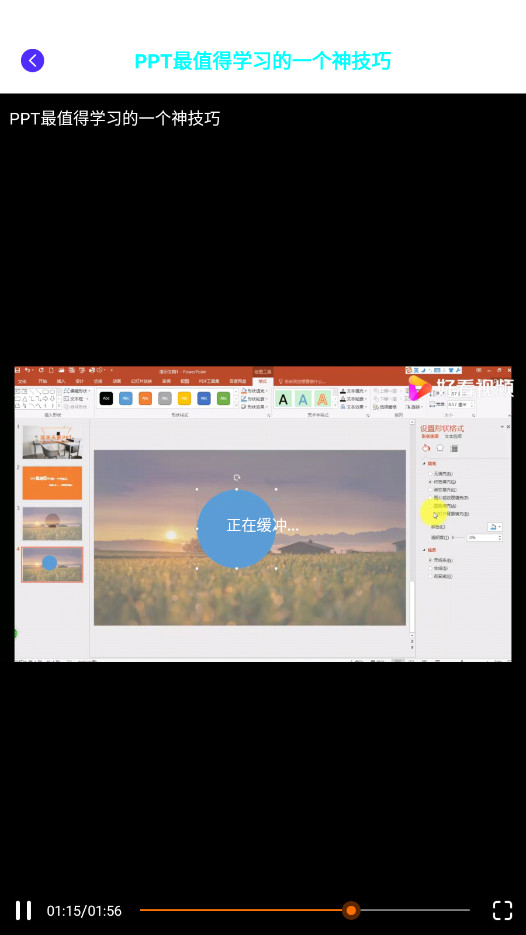Collapse the 线条 line section triangle
This screenshot has width=526, height=935.
(x=424, y=550)
